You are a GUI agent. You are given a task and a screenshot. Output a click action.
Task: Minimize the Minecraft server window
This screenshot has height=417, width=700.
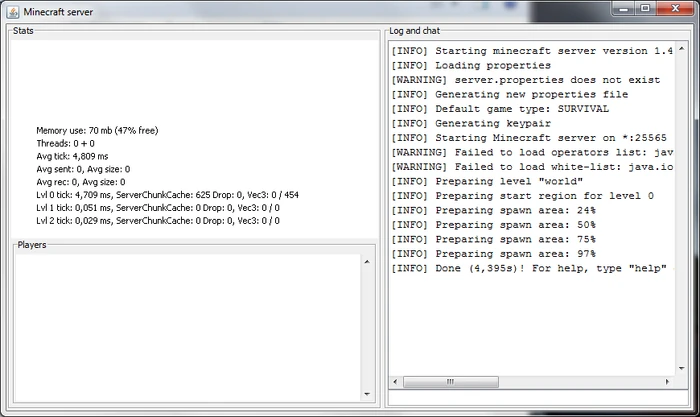tap(624, 8)
